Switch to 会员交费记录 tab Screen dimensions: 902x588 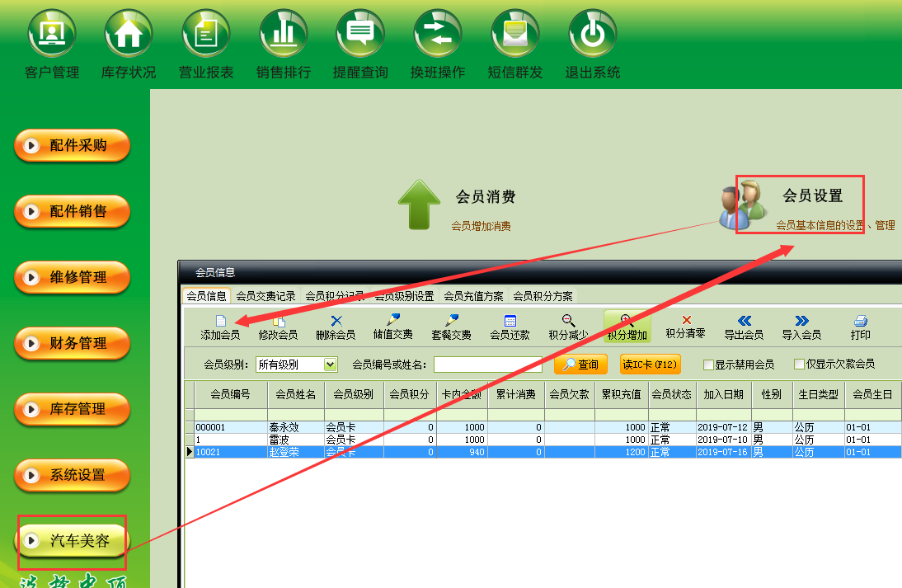265,296
